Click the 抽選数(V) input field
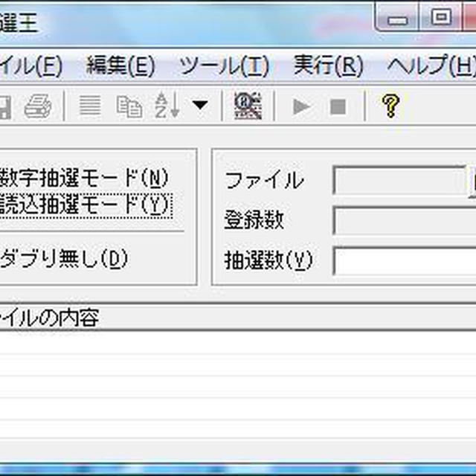The image size is (476, 476). (x=405, y=261)
